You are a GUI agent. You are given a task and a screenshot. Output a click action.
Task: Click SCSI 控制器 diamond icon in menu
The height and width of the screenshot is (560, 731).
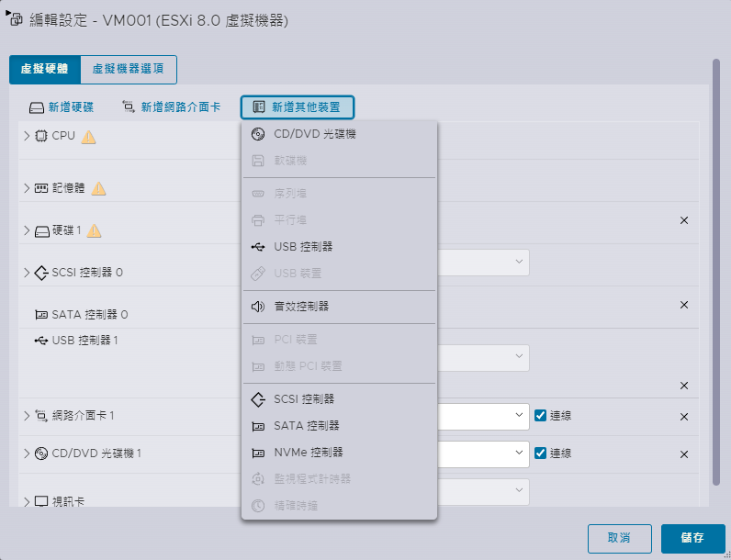pyautogui.click(x=258, y=399)
